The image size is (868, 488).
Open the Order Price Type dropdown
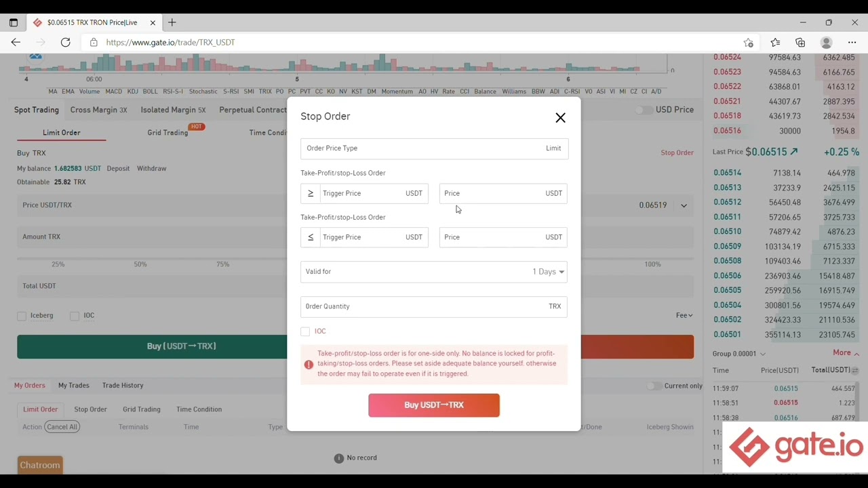tap(434, 148)
